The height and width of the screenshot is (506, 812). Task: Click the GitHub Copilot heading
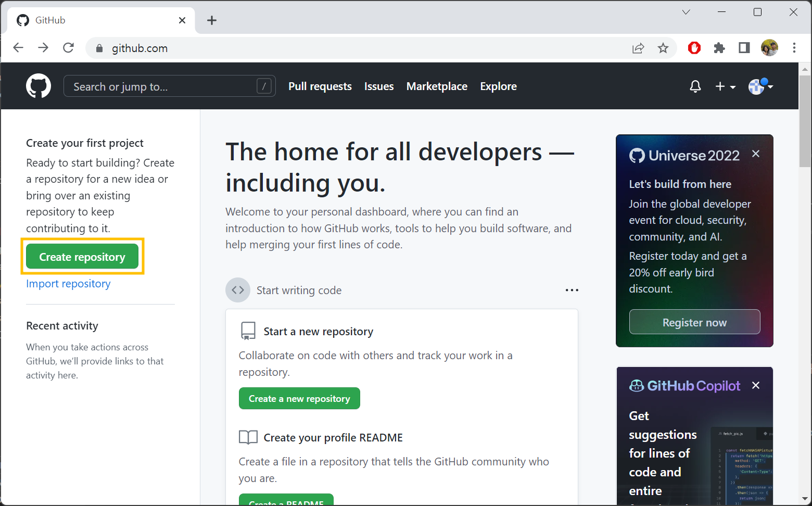tap(684, 386)
